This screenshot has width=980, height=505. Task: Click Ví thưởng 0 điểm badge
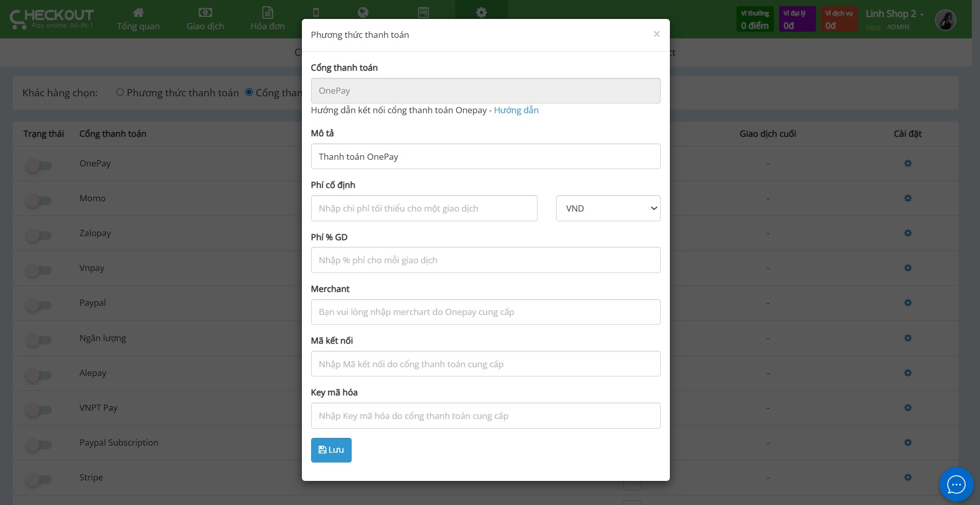click(755, 19)
